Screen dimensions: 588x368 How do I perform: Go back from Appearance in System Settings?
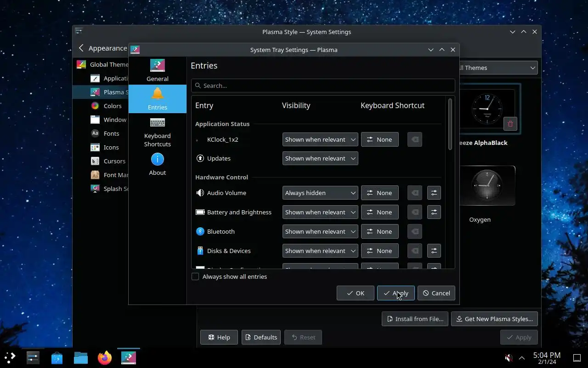[81, 48]
